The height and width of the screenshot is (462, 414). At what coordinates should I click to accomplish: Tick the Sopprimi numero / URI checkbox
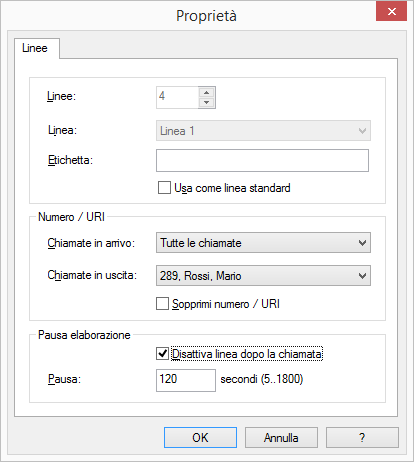pos(162,304)
